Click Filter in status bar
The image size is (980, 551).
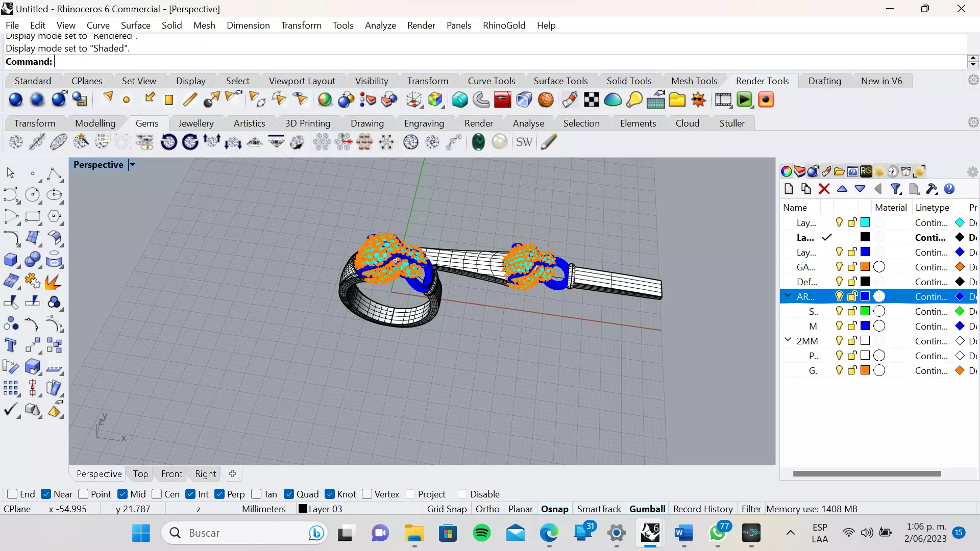(751, 509)
